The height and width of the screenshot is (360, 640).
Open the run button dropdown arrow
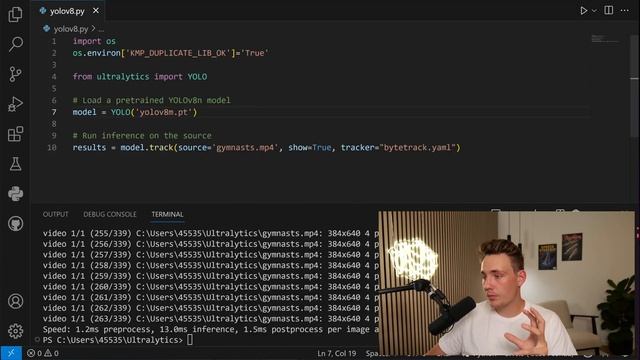[594, 11]
